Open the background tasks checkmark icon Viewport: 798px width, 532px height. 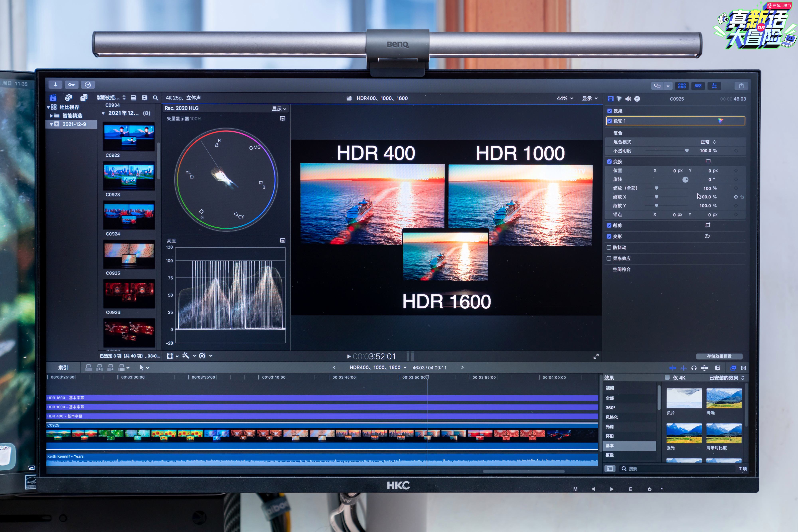pyautogui.click(x=88, y=85)
